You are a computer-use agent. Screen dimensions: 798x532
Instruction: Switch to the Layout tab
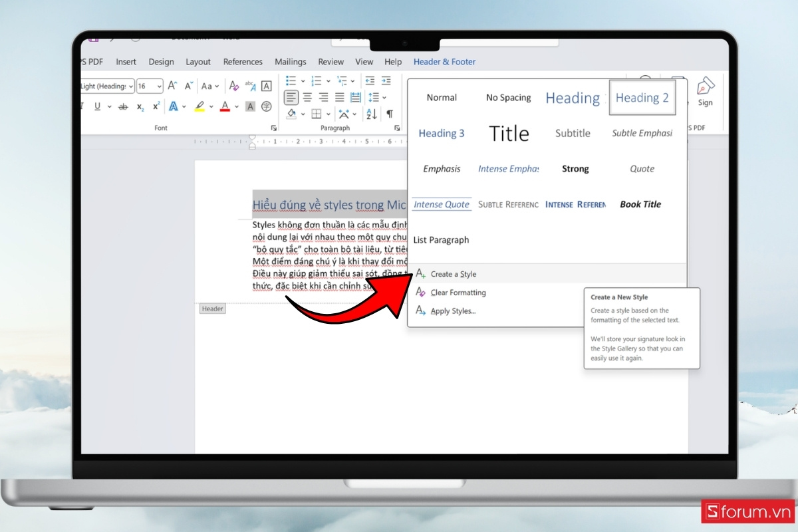click(x=198, y=62)
